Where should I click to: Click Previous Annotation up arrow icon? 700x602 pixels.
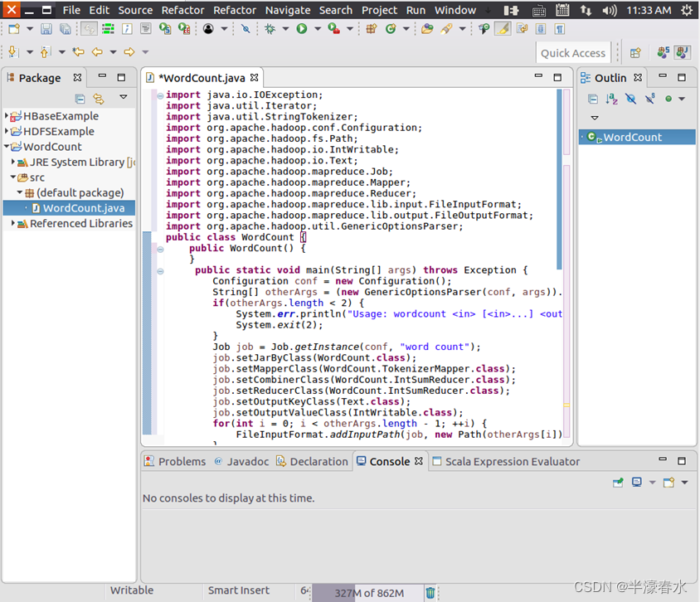46,51
